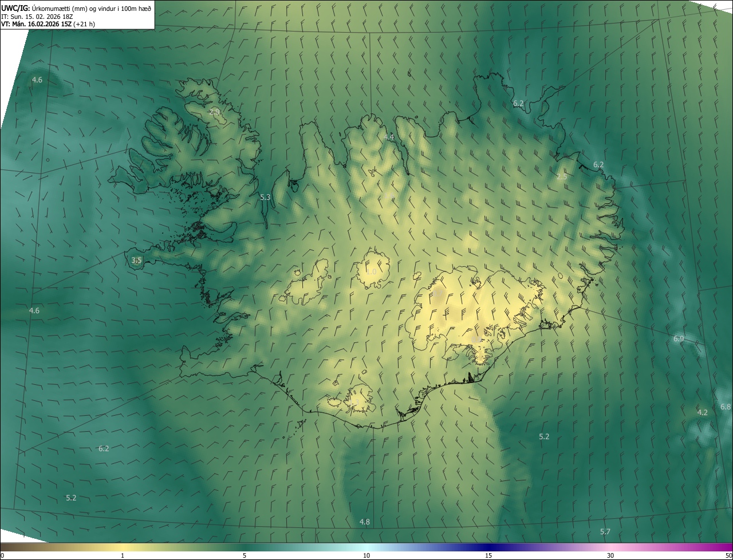Click the title text "Úrkomumætti (mm) og vindur í 100m hæð"
The image size is (733, 560).
[x=92, y=9]
